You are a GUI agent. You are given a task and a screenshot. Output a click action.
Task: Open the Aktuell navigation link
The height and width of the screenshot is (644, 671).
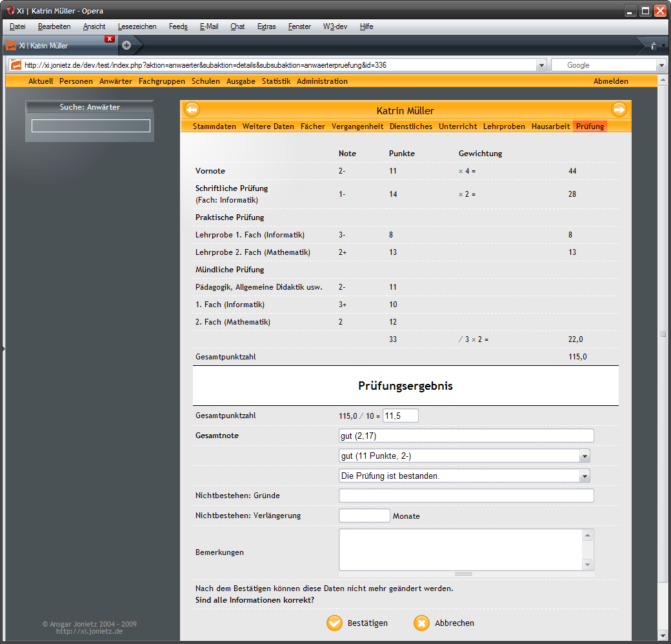click(41, 81)
